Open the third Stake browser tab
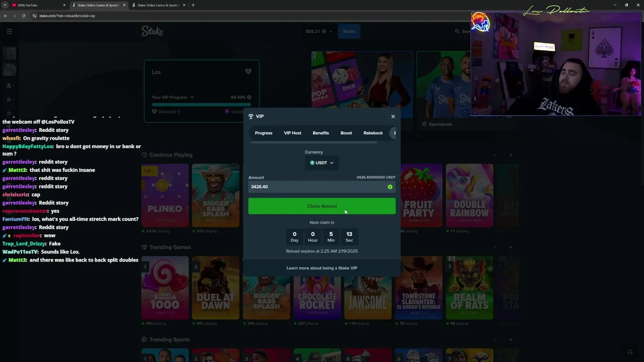 158,5
